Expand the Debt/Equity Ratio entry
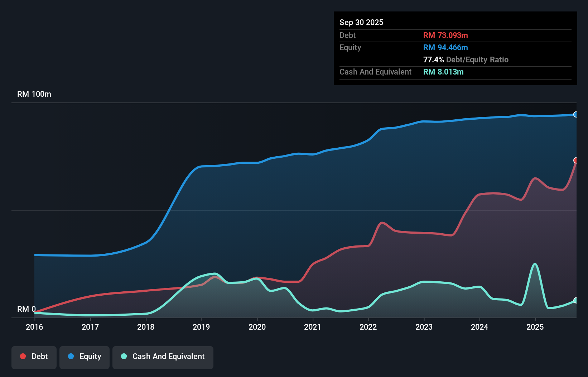 click(x=466, y=59)
